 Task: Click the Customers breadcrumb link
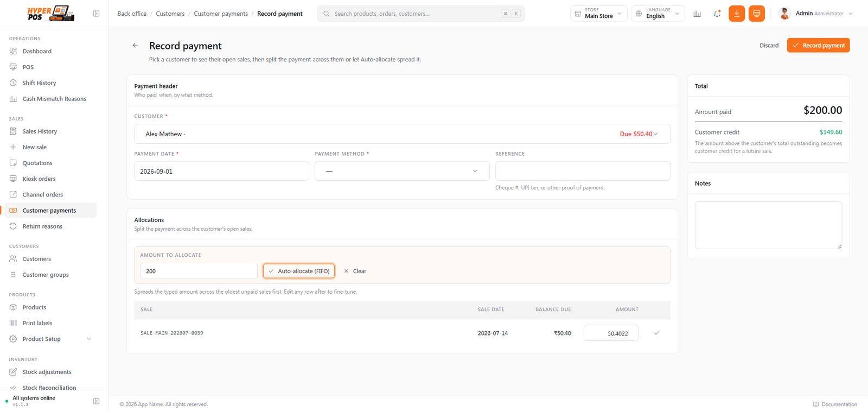click(170, 14)
